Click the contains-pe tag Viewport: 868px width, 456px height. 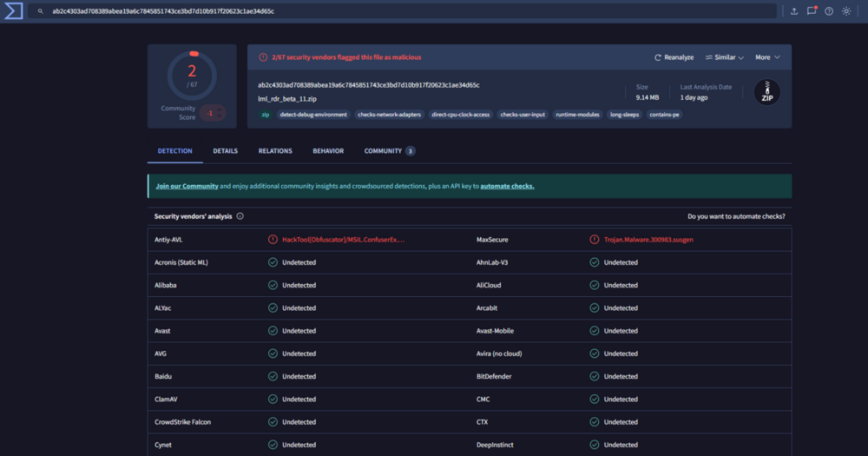[664, 115]
